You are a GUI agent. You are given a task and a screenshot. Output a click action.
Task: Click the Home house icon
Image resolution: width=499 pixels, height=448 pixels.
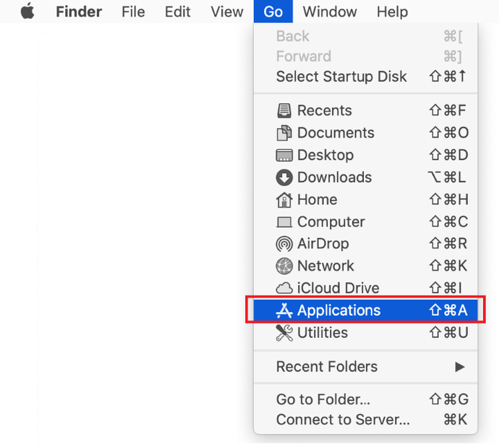pos(284,200)
